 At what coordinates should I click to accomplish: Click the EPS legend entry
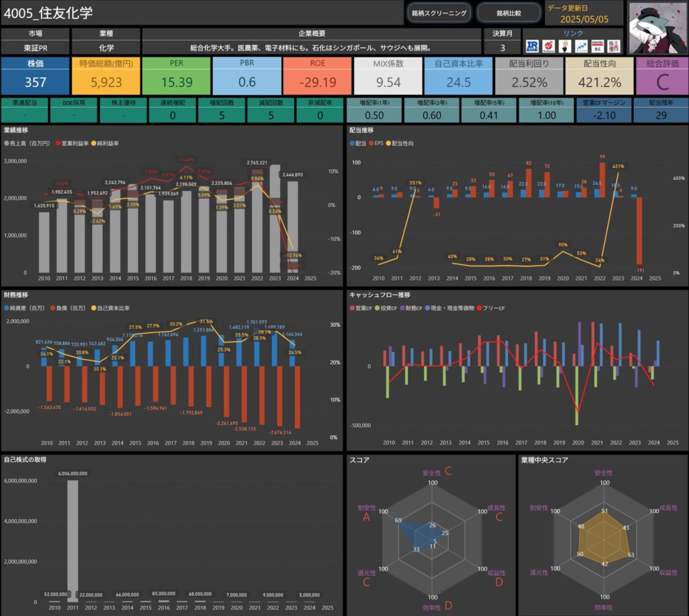[x=376, y=143]
